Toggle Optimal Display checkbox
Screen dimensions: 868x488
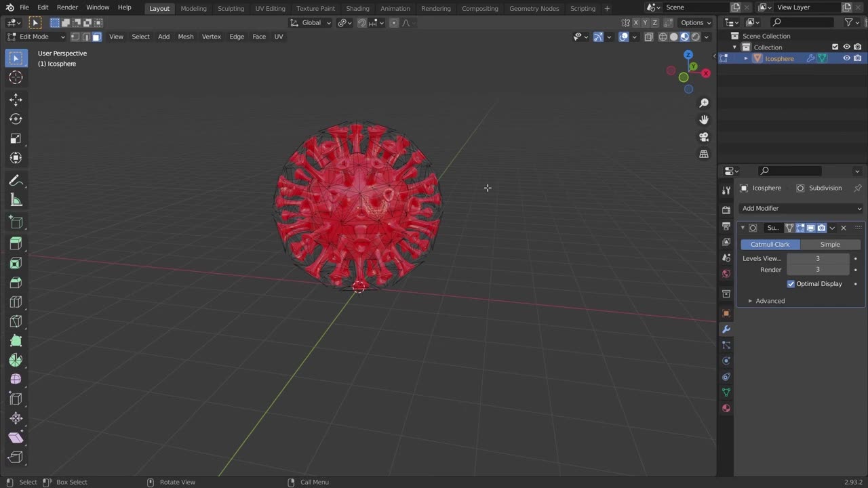791,284
